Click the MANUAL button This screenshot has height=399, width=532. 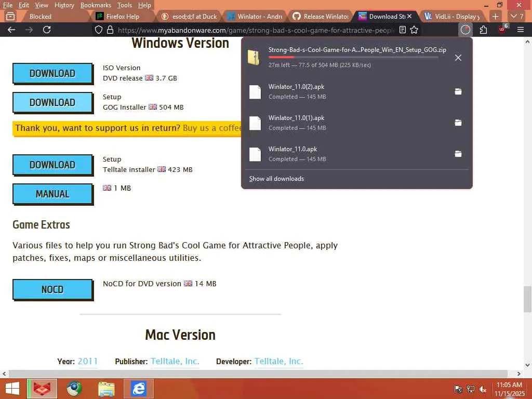52,194
